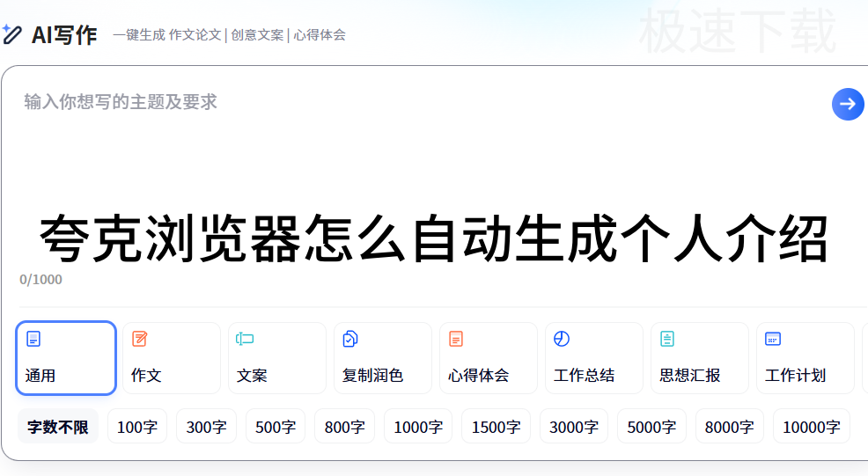Click the 通用 document icon
This screenshot has width=868, height=476.
33,339
